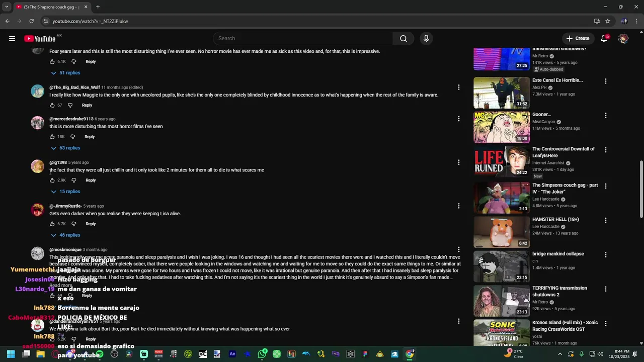Reply to the @-JimmyRustle- comment

91,224
